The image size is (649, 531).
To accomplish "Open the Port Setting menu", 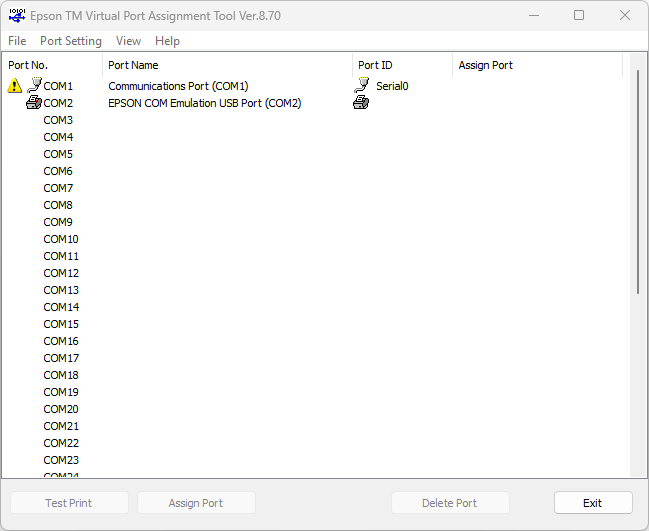I will coord(71,41).
